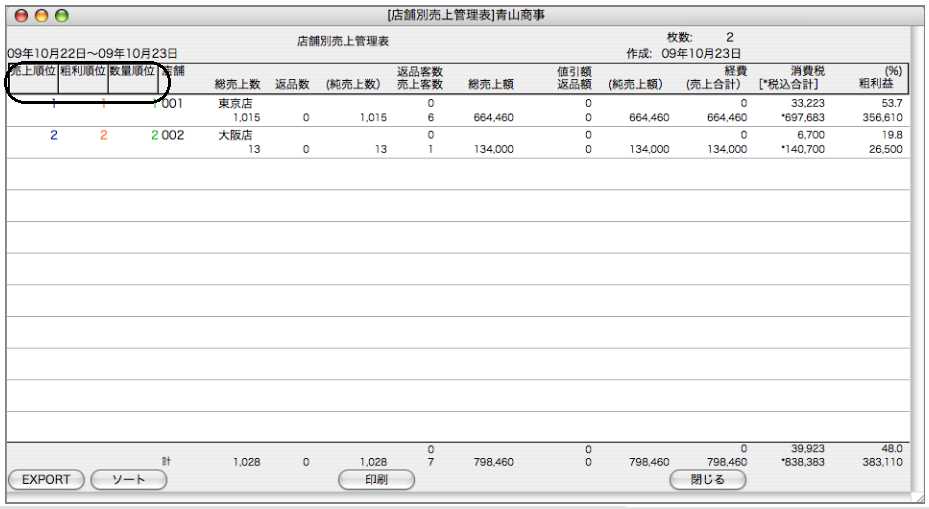The width and height of the screenshot is (929, 509).
Task: Click 東京店 tax-included total *697,683
Action: tap(803, 117)
